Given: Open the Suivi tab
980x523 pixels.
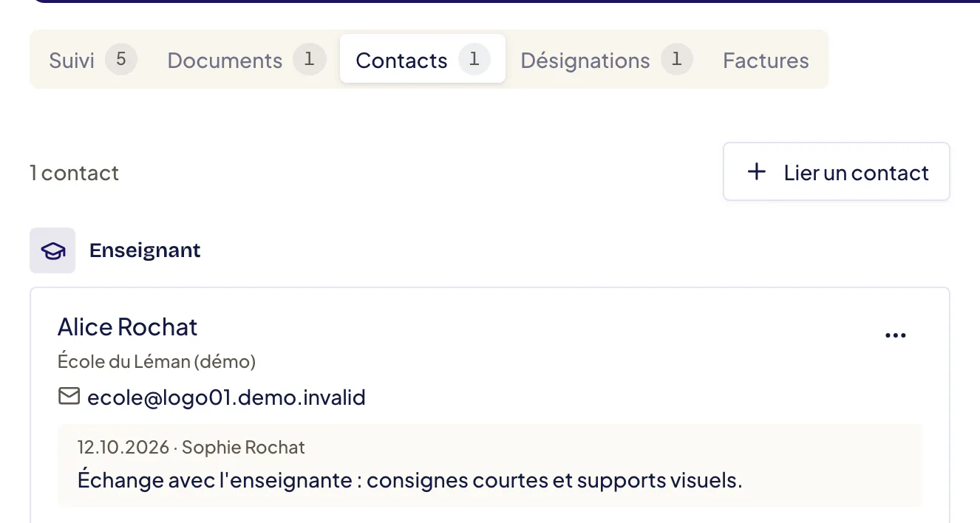Looking at the screenshot, I should click(93, 60).
